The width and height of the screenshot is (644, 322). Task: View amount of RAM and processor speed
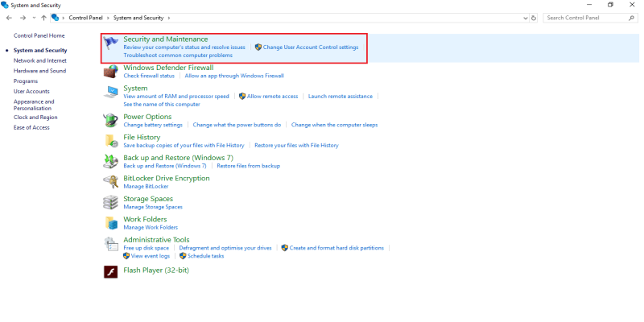(x=176, y=96)
